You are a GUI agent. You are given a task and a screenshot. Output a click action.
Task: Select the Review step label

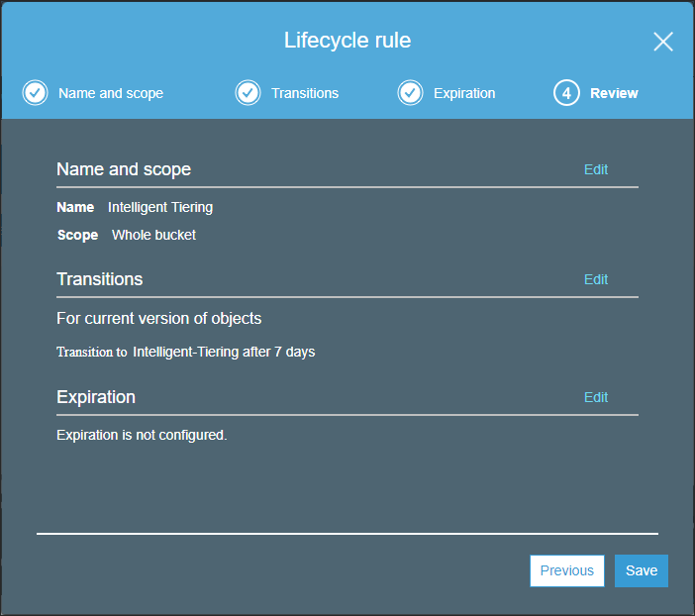pyautogui.click(x=614, y=93)
